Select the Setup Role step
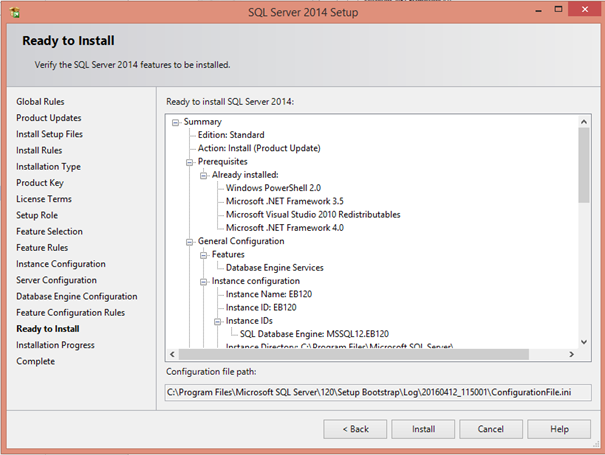This screenshot has height=455, width=605. pos(37,215)
